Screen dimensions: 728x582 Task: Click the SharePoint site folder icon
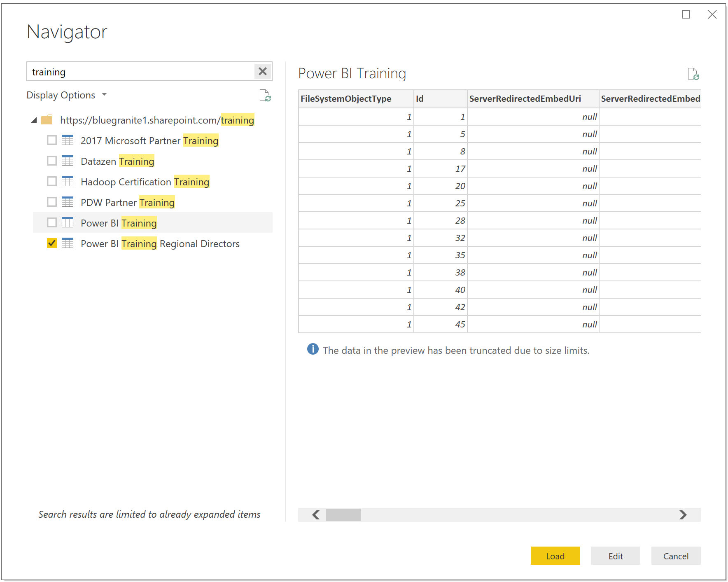47,120
